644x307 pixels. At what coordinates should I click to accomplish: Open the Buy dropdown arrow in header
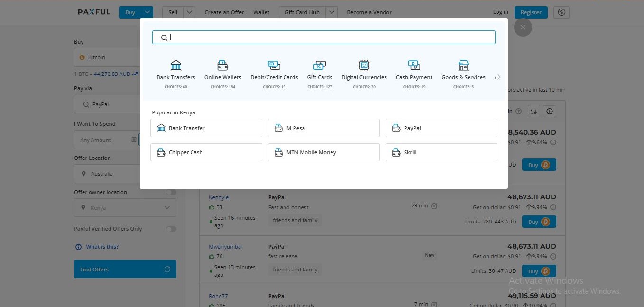pyautogui.click(x=147, y=12)
